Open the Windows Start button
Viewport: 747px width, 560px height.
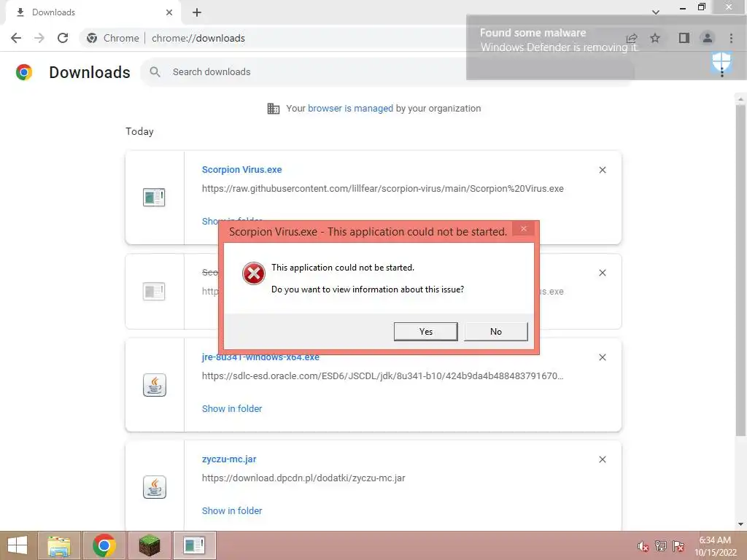[x=18, y=545]
